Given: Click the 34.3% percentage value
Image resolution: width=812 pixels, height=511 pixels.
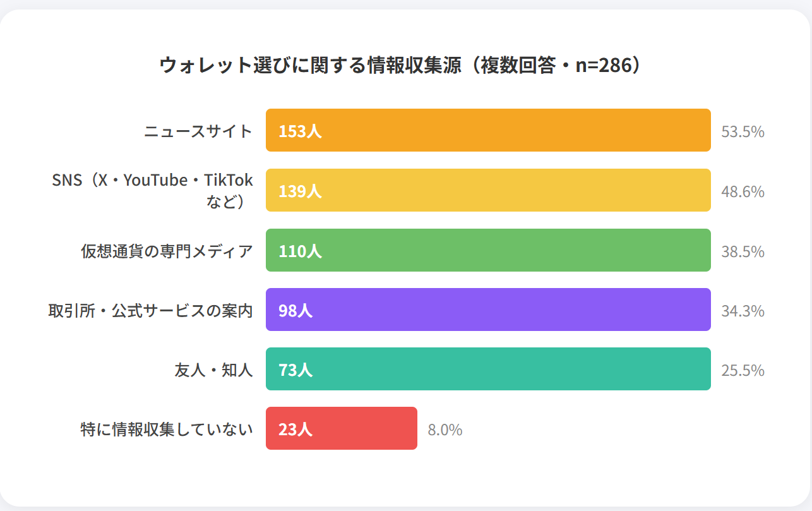Looking at the screenshot, I should [x=743, y=311].
